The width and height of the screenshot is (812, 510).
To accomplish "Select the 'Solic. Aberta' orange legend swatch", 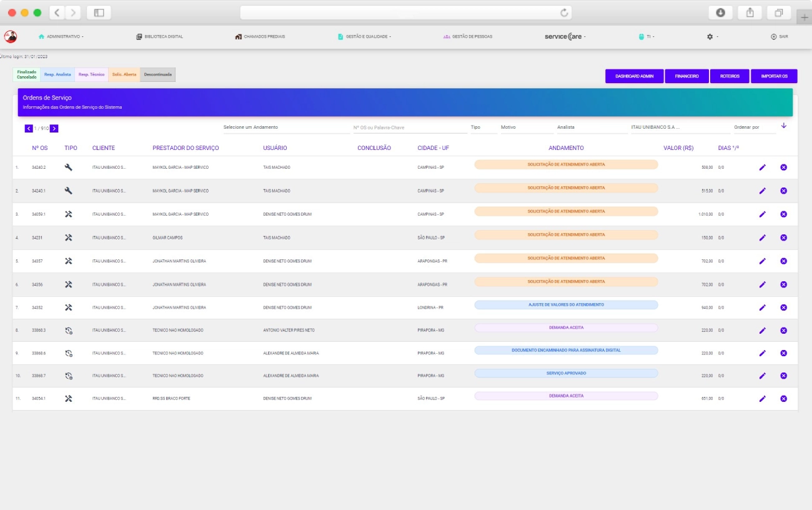I will [x=124, y=74].
